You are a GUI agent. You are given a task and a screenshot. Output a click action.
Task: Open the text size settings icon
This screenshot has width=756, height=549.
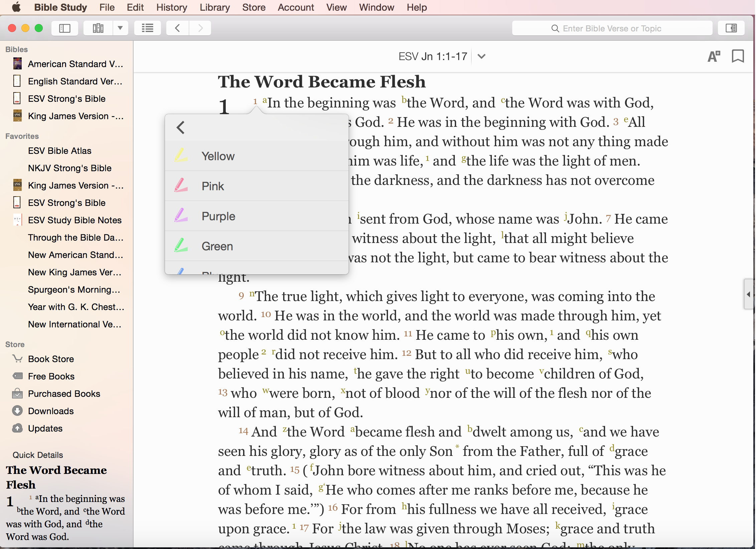pyautogui.click(x=714, y=56)
